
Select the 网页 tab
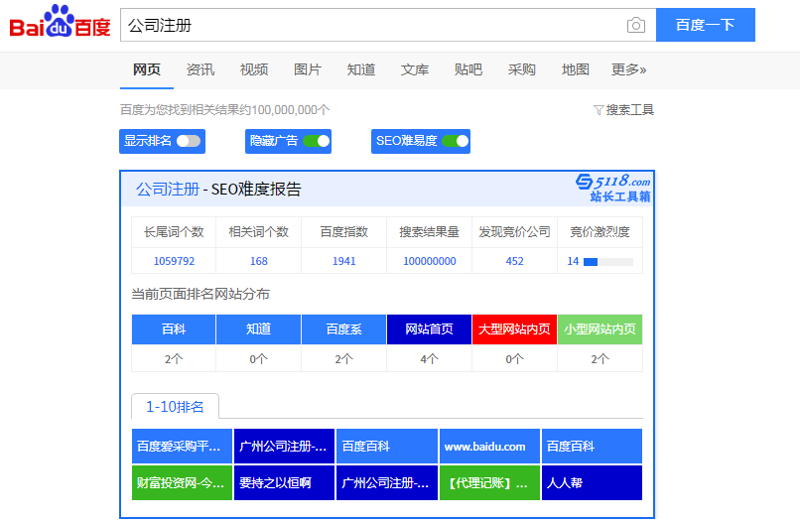click(146, 69)
